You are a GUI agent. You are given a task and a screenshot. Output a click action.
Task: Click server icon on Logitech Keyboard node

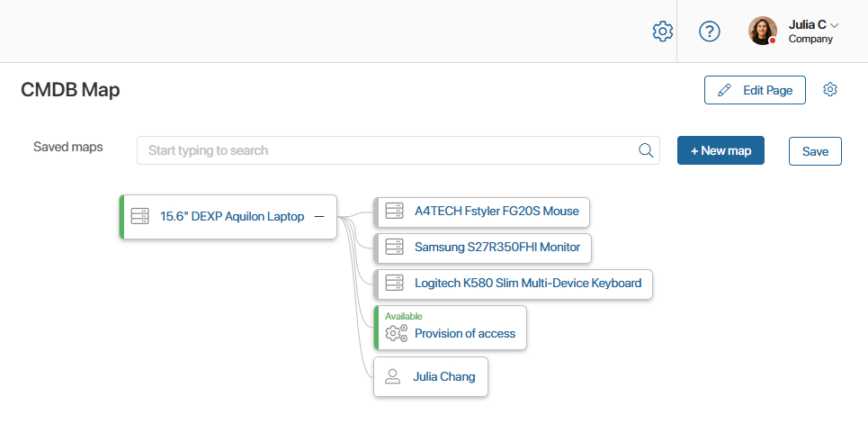(x=394, y=283)
